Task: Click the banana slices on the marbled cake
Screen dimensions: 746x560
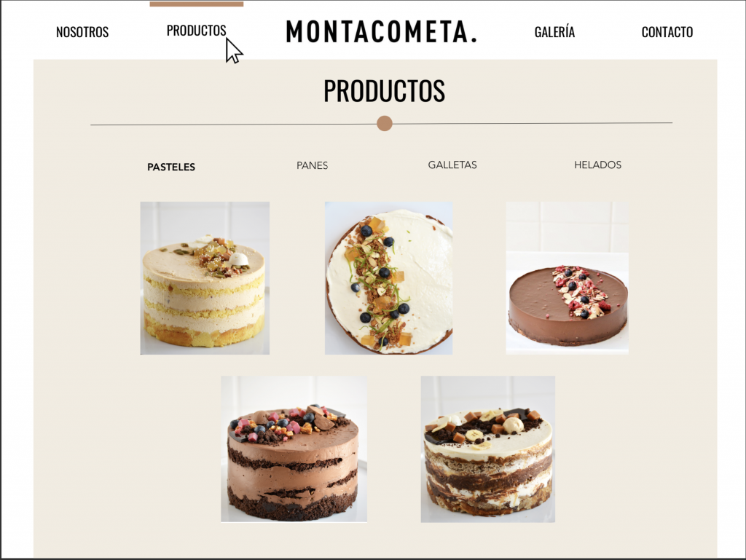Action: 474,435
